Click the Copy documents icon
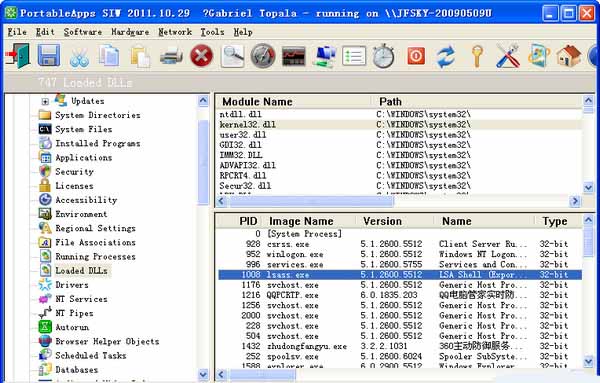600x383 pixels. coord(109,56)
